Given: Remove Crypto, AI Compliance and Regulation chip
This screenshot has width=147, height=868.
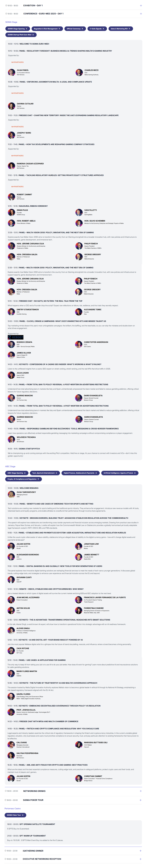Looking at the screenshot, I should (38, 479).
